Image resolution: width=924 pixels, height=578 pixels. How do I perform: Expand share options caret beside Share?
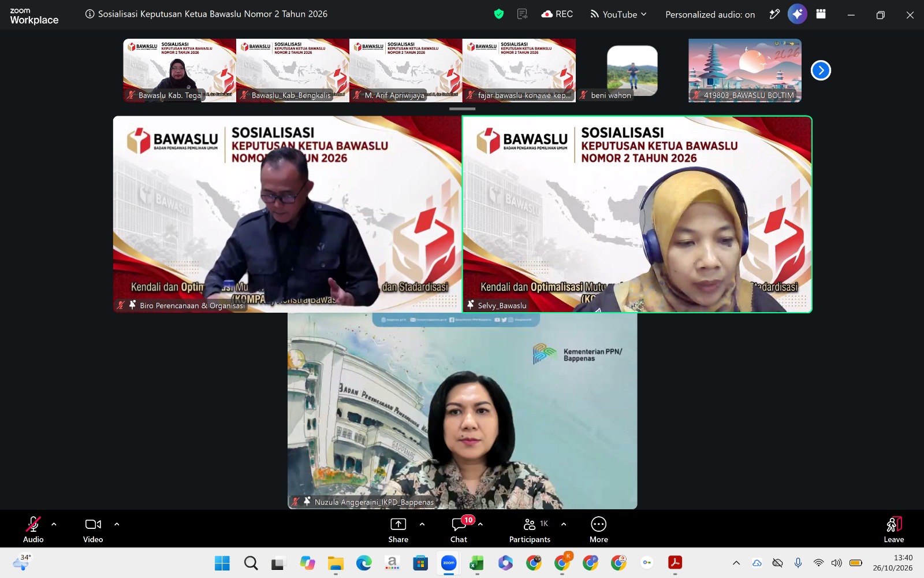coord(422,524)
